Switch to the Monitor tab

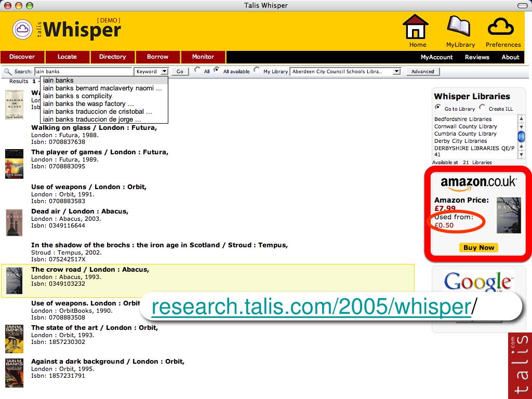(203, 57)
